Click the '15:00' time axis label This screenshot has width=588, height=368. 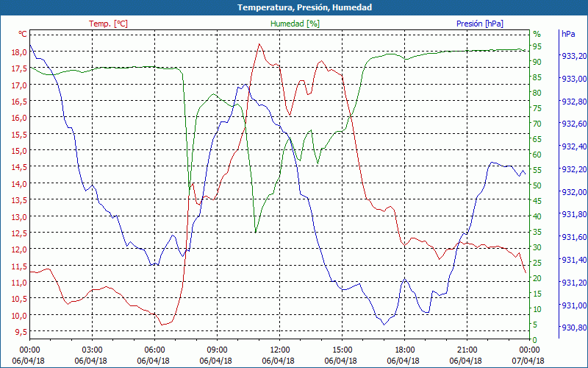click(342, 350)
